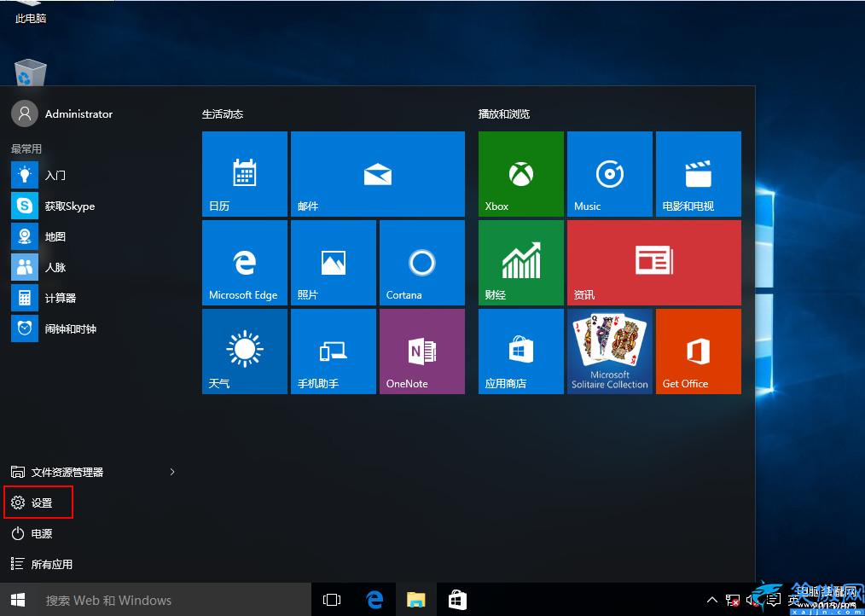Open the 资讯 news tile

(x=653, y=263)
